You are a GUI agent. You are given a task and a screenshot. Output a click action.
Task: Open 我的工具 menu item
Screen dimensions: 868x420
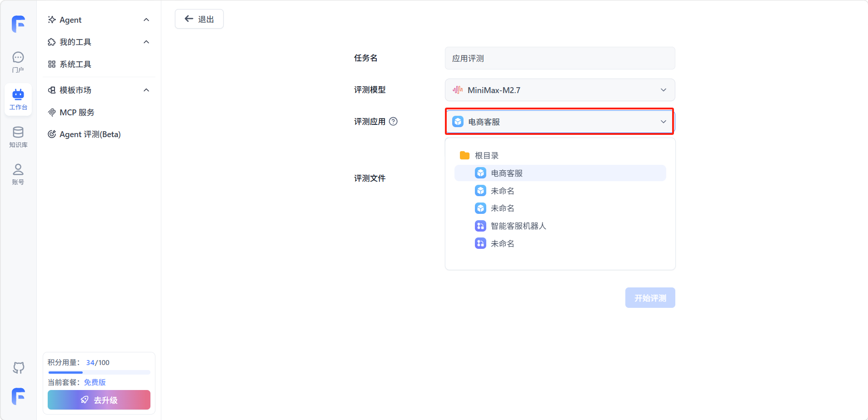point(75,42)
